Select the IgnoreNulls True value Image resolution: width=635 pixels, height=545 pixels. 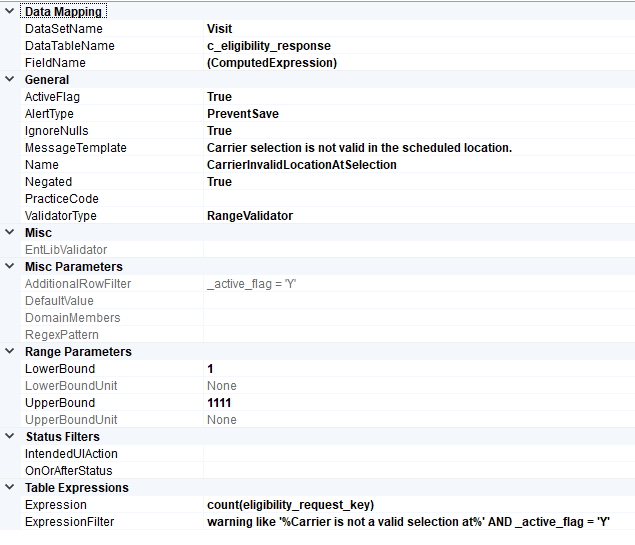(x=219, y=131)
